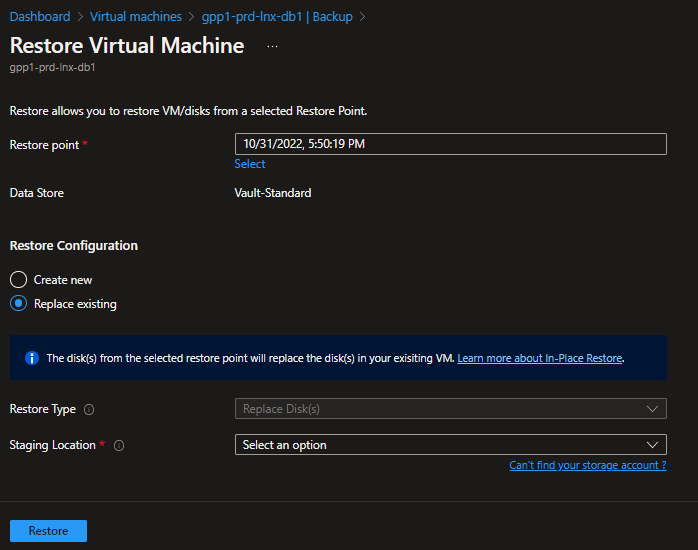Screen dimensions: 698x550
Task: Click the blue info icon in the banner
Action: [x=32, y=358]
